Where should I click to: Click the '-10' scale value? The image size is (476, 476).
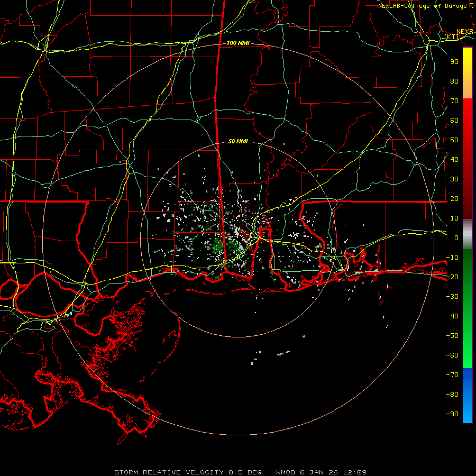(452, 258)
